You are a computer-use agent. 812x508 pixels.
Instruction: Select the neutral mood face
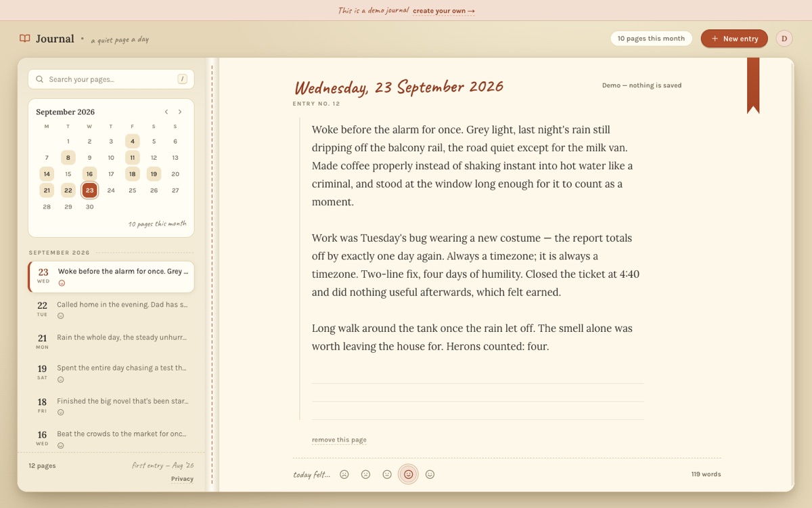tap(387, 474)
